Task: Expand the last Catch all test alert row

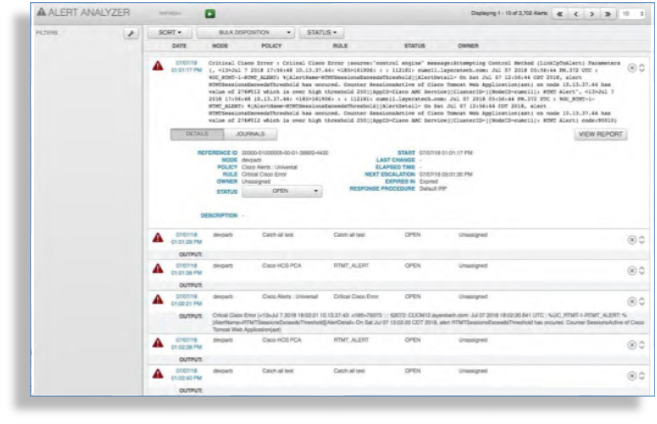Action: tap(641, 377)
